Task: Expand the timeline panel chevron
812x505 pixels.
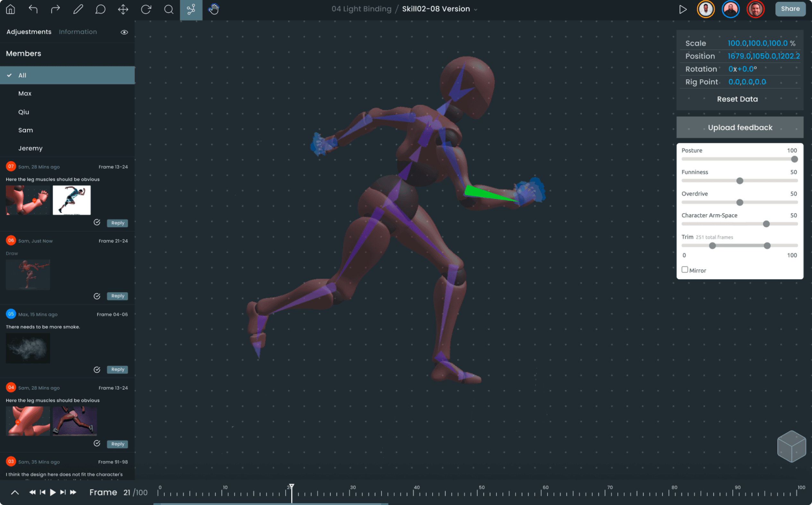Action: pyautogui.click(x=15, y=492)
